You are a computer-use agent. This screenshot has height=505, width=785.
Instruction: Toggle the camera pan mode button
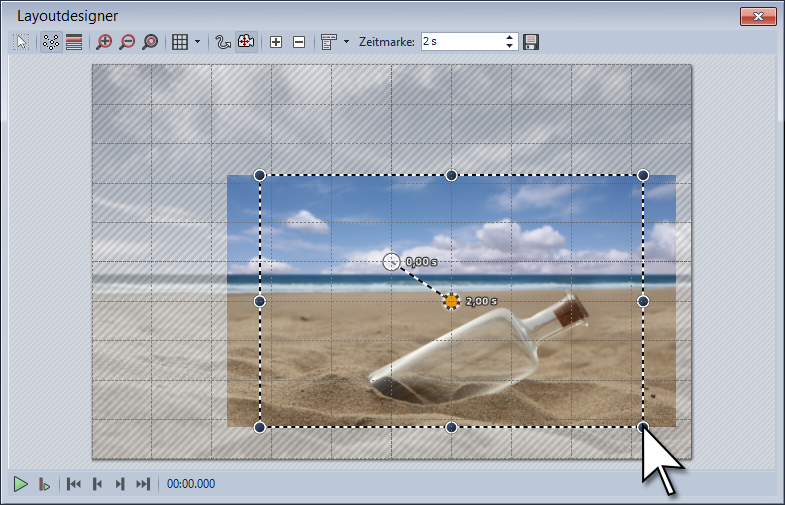point(246,42)
